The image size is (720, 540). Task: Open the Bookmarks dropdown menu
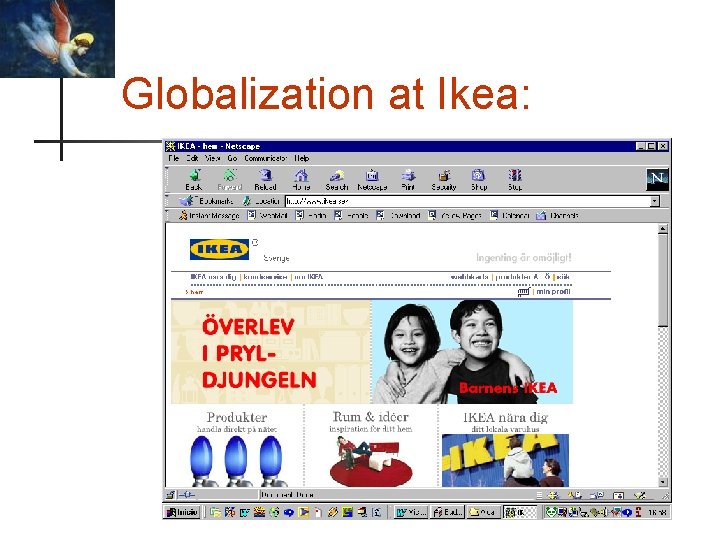pyautogui.click(x=207, y=201)
